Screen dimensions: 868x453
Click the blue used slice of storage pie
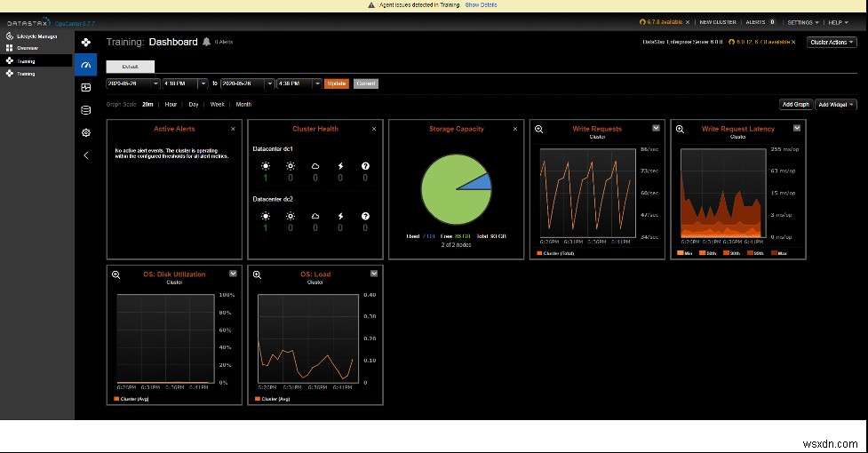click(481, 183)
